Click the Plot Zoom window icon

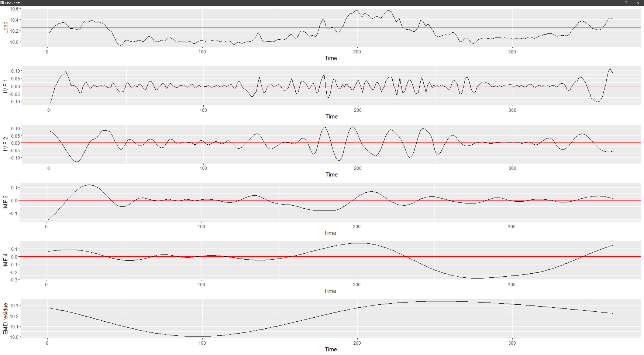coord(2,3)
